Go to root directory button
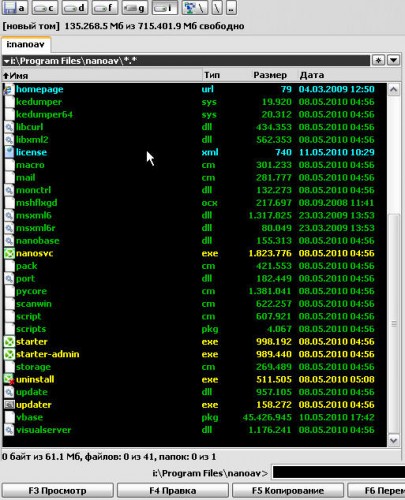405x500 pixels. click(217, 8)
